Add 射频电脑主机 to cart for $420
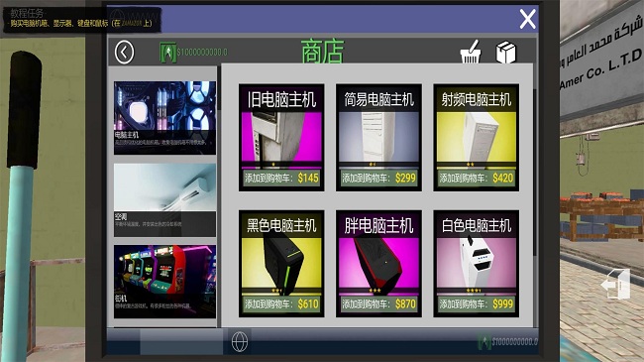644x362 pixels. coord(476,178)
